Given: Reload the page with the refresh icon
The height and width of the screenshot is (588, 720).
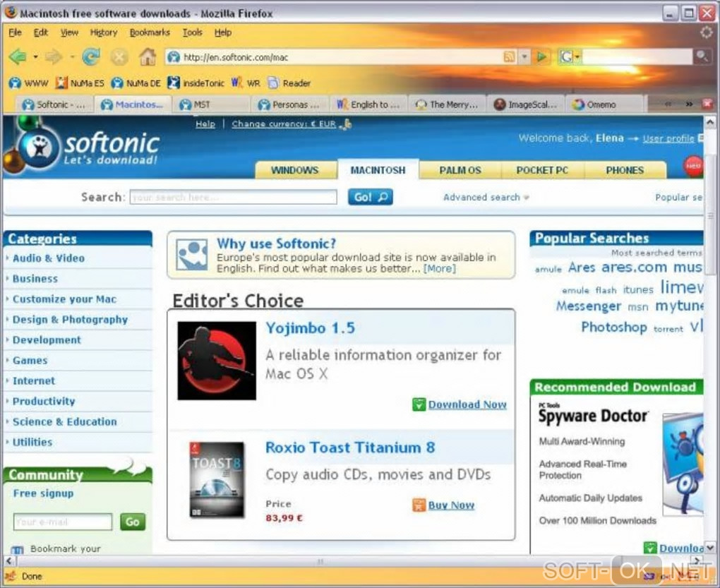Looking at the screenshot, I should coord(90,57).
